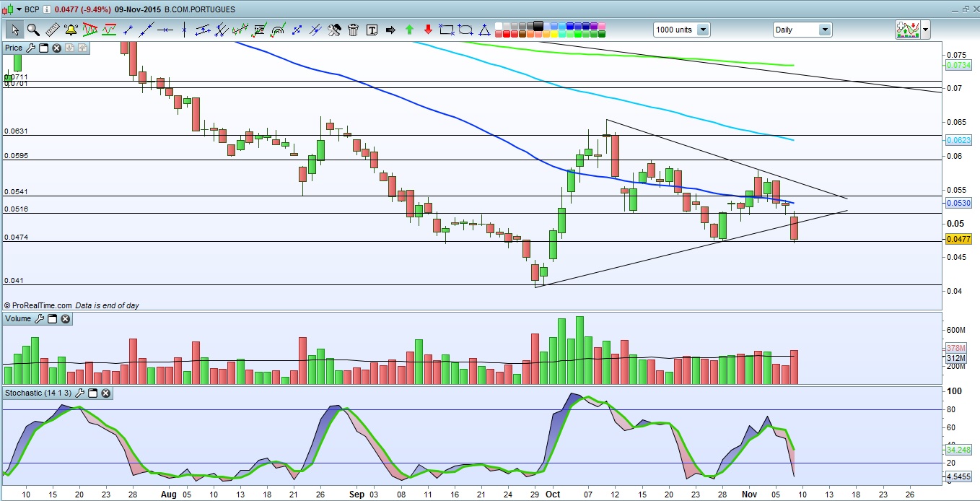980x501 pixels.
Task: Maximize the Price panel
Action: pos(43,48)
